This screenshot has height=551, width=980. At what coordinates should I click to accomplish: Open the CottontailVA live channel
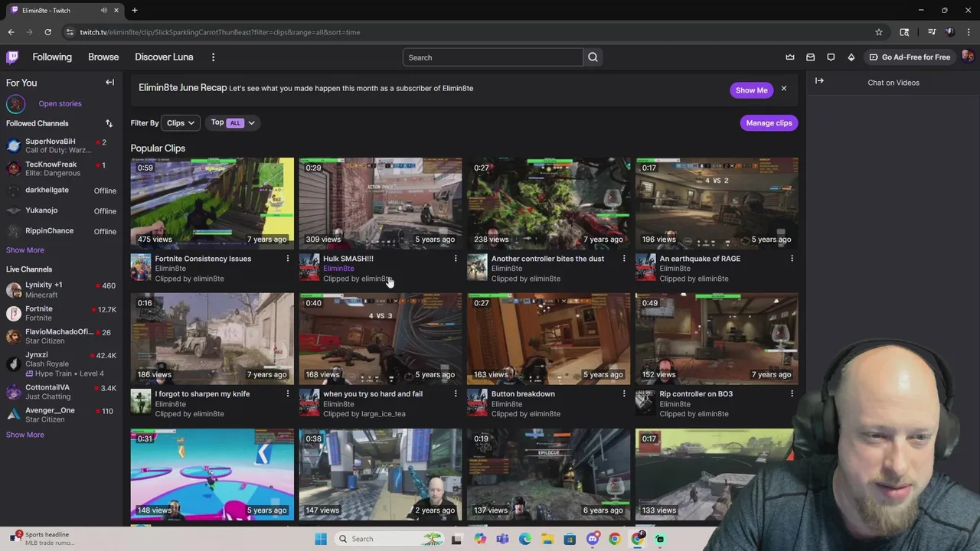(x=60, y=392)
